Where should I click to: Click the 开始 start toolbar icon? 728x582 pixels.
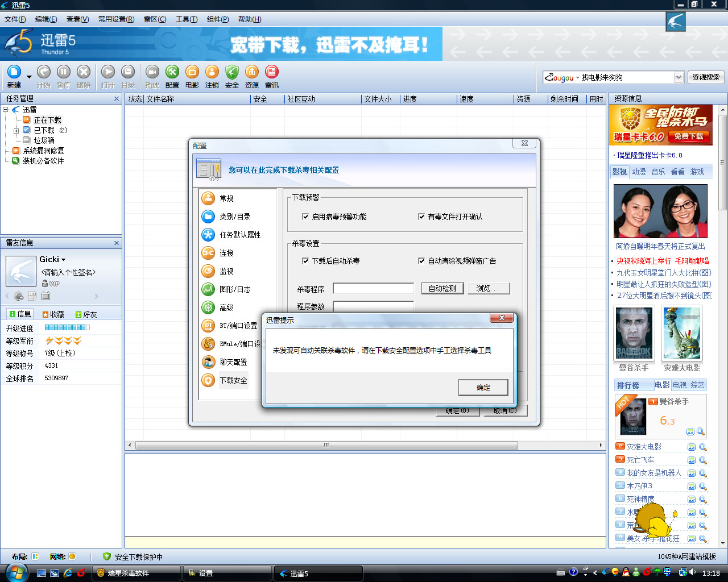click(x=44, y=72)
